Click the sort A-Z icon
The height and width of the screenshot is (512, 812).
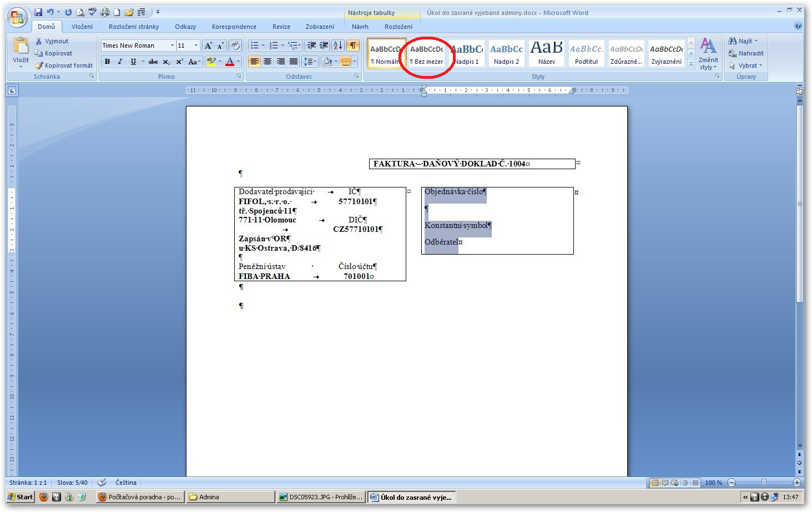[x=337, y=45]
